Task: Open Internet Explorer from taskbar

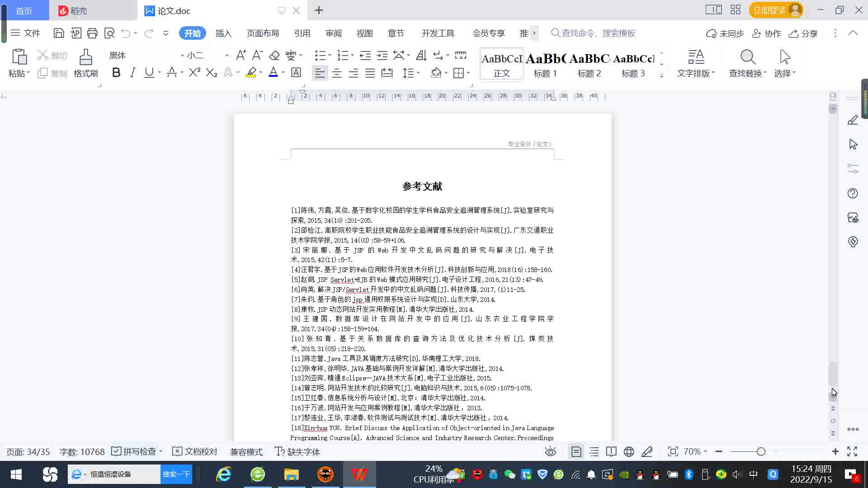Action: coord(223,474)
